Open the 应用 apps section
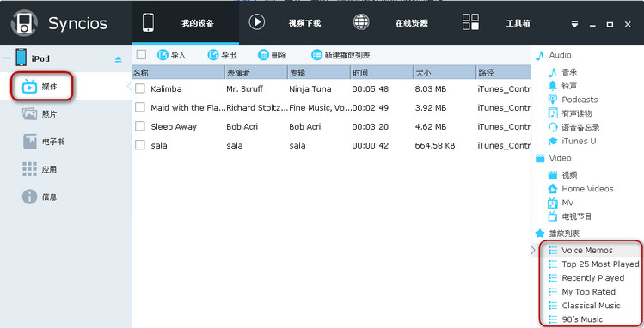Screen dimensions: 644x328 [x=40, y=169]
